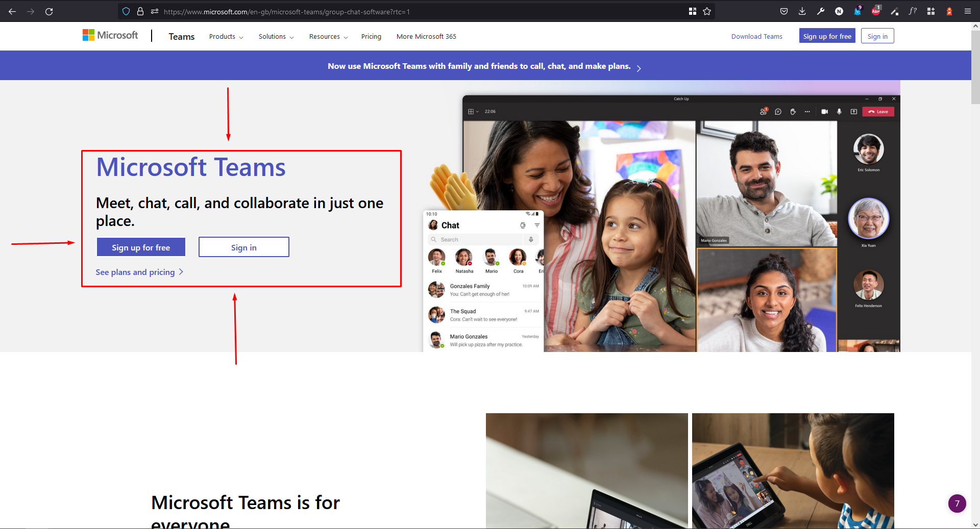Image resolution: width=980 pixels, height=529 pixels.
Task: Expand the Resources dropdown menu
Action: pyautogui.click(x=328, y=37)
